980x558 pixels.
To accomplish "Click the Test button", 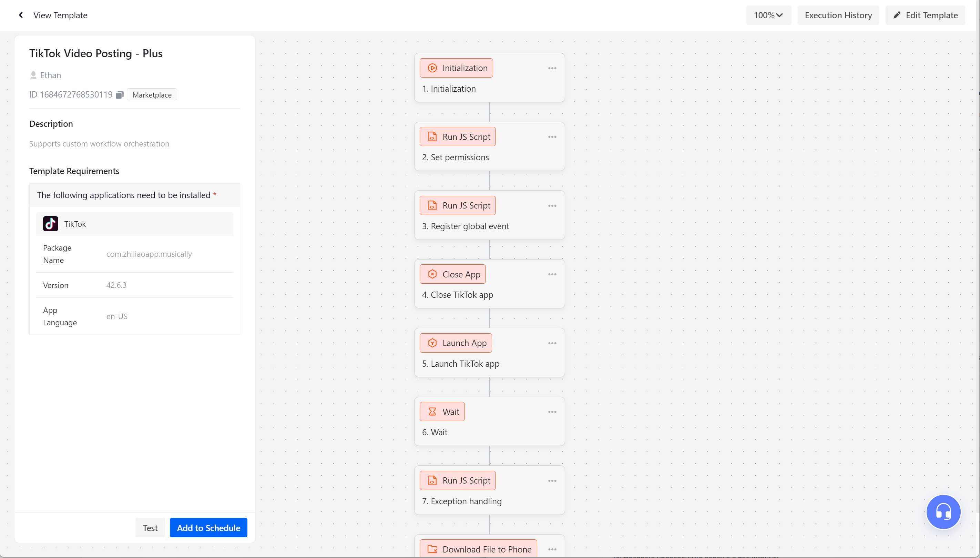I will pos(150,528).
